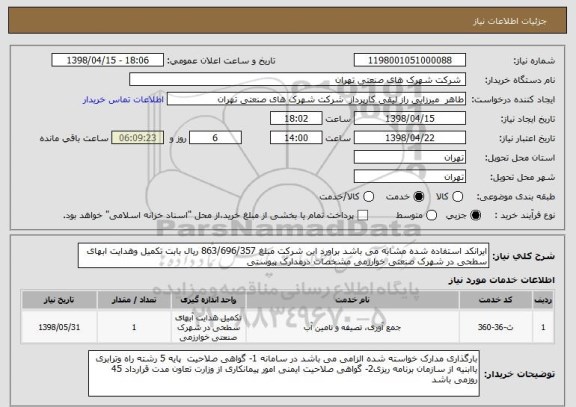Click the delivery province field تهران
The width and height of the screenshot is (576, 407).
coord(410,158)
